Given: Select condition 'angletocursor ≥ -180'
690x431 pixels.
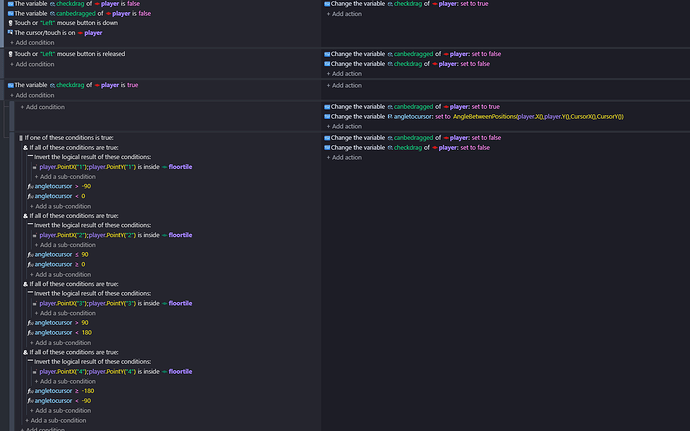Looking at the screenshot, I should (61, 391).
